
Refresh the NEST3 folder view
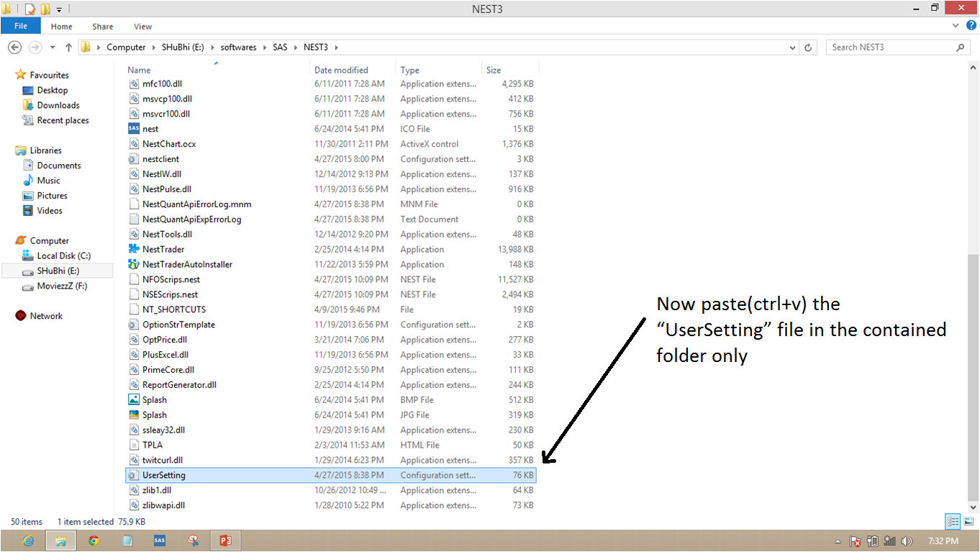pyautogui.click(x=809, y=47)
